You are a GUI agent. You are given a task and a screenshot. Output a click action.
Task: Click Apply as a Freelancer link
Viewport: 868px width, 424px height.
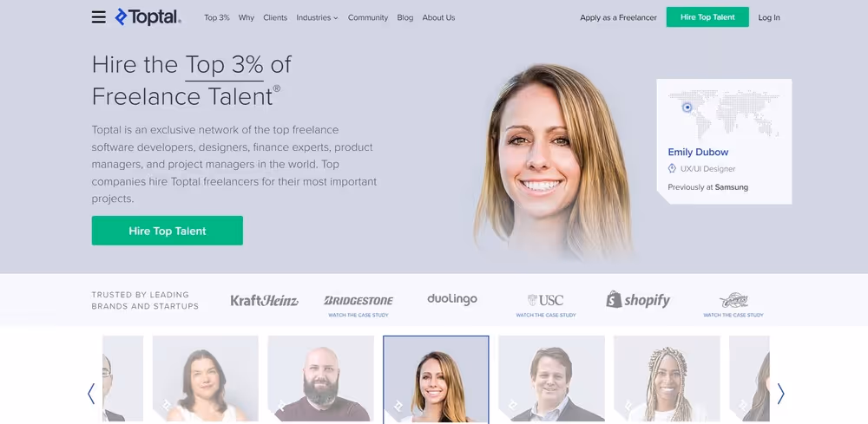[618, 17]
